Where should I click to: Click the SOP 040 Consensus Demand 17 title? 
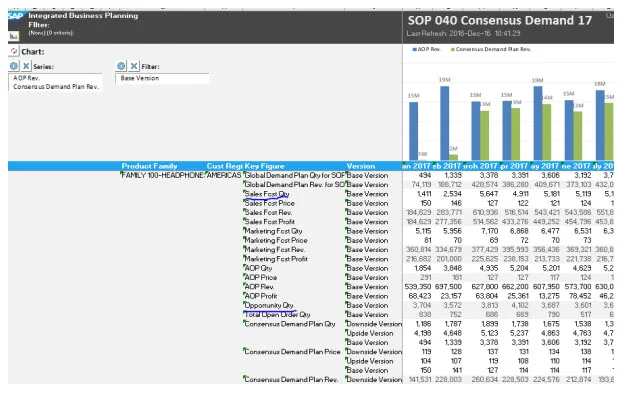pyautogui.click(x=500, y=20)
